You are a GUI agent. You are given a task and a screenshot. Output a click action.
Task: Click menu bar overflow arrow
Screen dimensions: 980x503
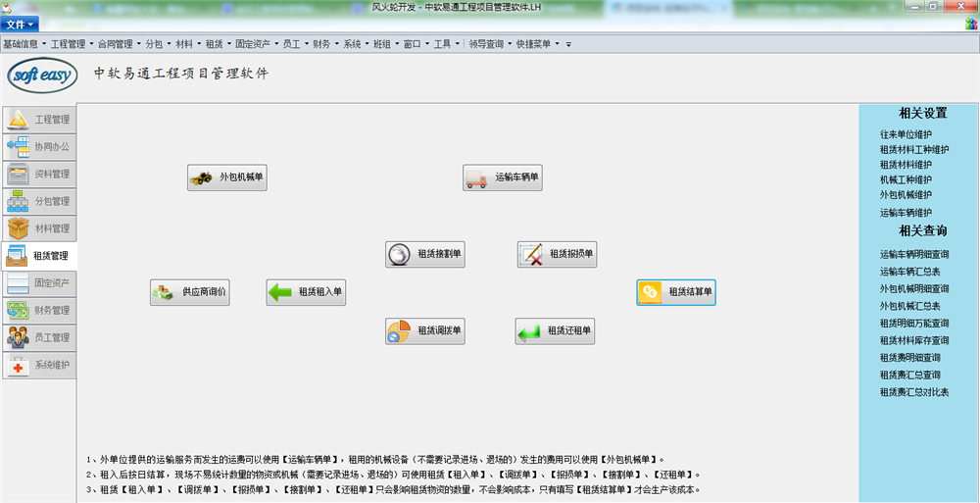568,45
